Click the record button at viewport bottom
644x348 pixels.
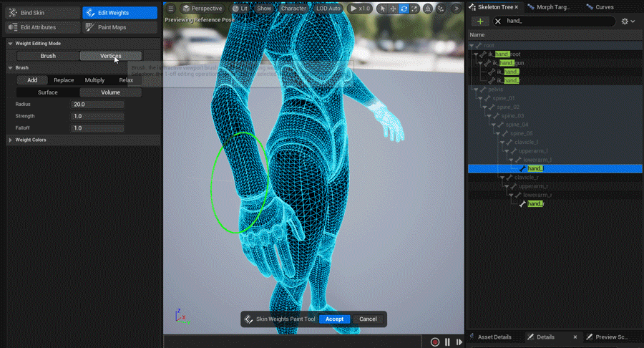click(x=435, y=342)
